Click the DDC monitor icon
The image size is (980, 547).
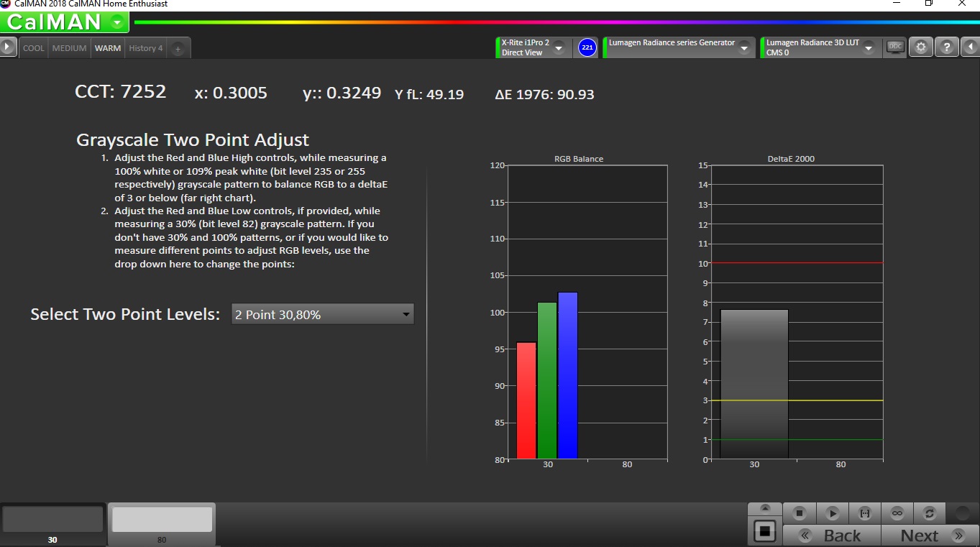click(895, 47)
